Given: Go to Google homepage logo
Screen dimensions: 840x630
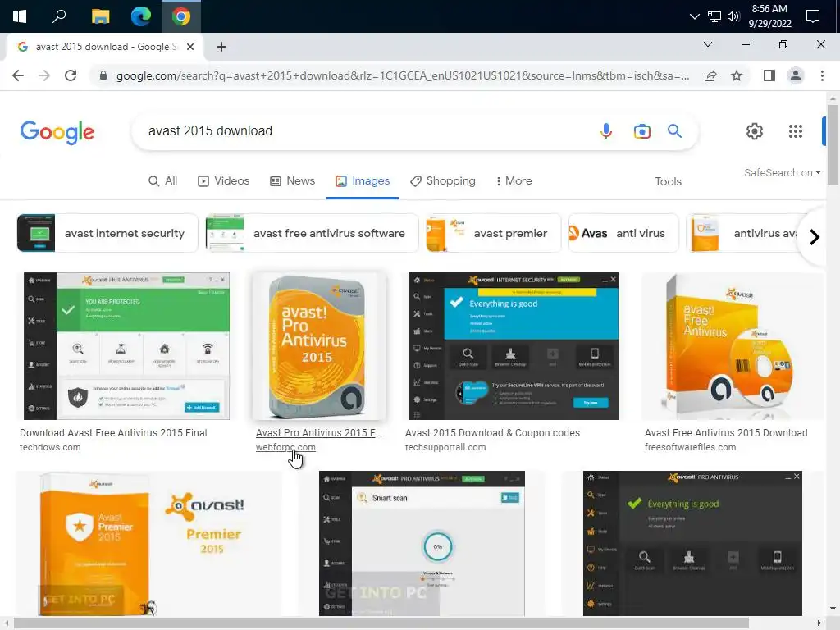Looking at the screenshot, I should (x=57, y=132).
